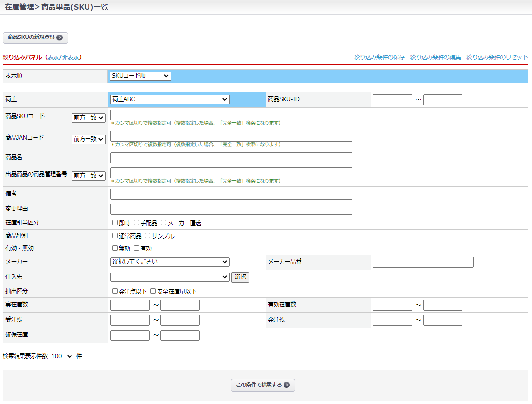This screenshot has width=532, height=404.
Task: Enable the メーカー直送 checkbox
Action: pyautogui.click(x=164, y=223)
